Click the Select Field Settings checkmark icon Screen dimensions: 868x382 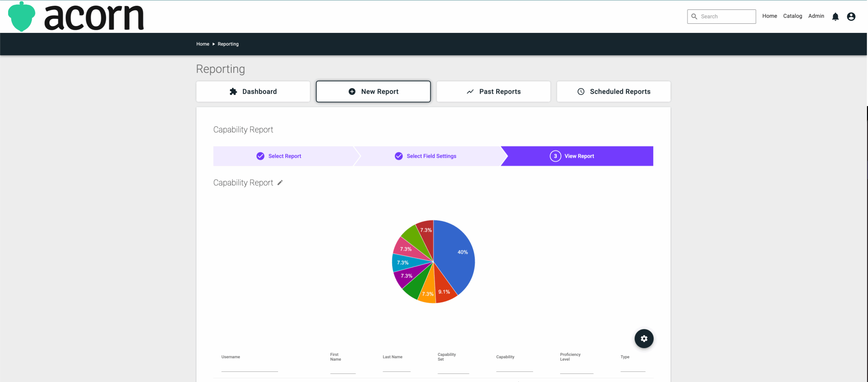pos(398,156)
